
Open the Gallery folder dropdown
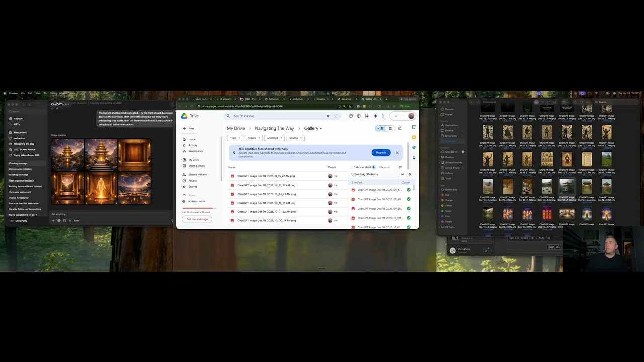321,128
